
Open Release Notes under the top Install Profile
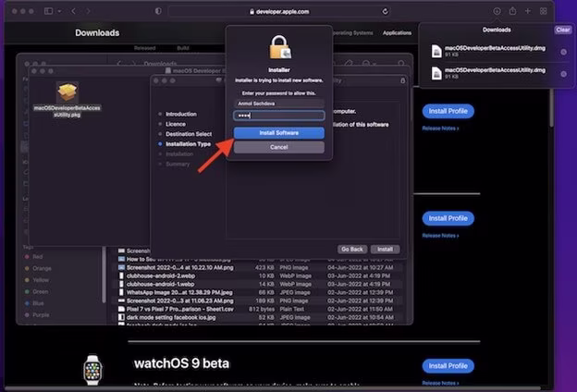(440, 129)
